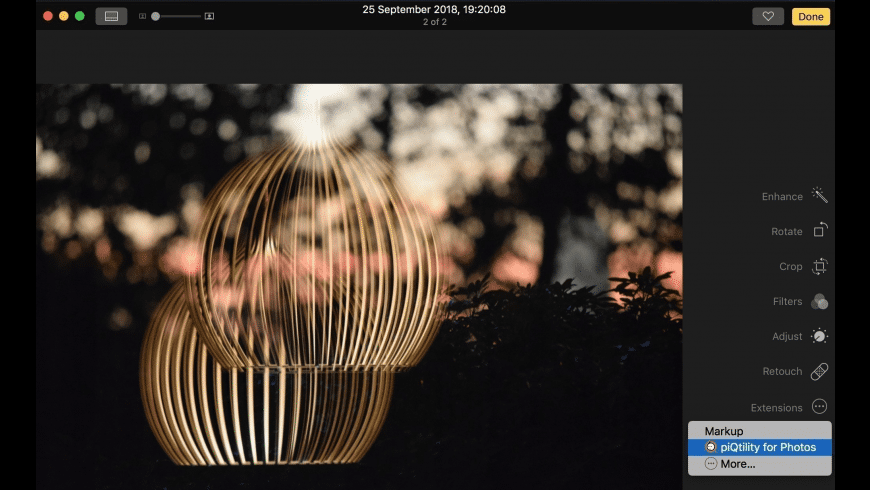
Task: Click the lamp photo in the editor
Action: tap(359, 287)
